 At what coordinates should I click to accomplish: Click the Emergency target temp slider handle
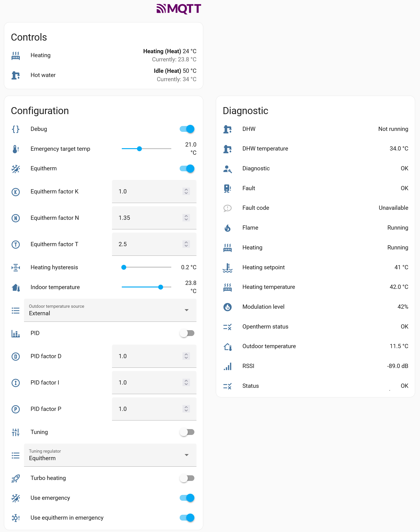tap(140, 149)
